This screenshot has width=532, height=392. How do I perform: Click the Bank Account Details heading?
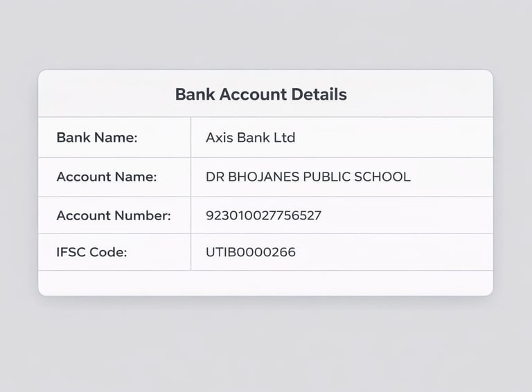click(x=261, y=94)
